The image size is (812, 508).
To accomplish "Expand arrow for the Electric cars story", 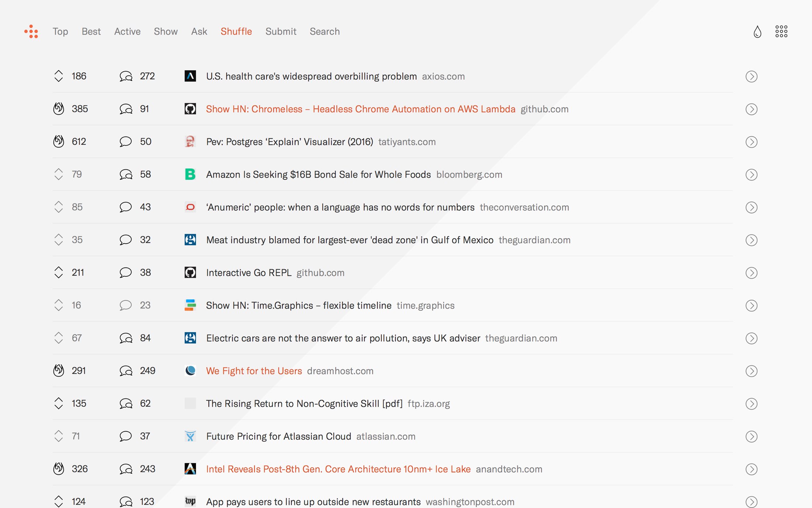I will click(751, 338).
